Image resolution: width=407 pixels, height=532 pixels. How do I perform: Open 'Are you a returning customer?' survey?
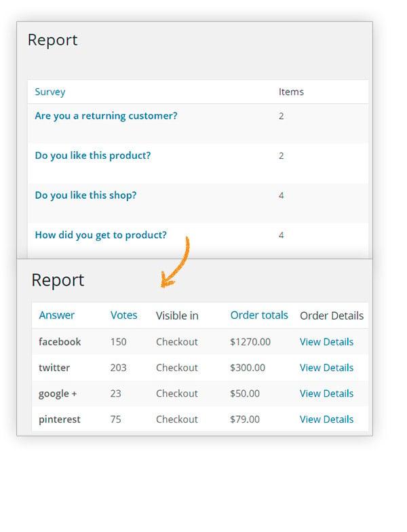(106, 116)
